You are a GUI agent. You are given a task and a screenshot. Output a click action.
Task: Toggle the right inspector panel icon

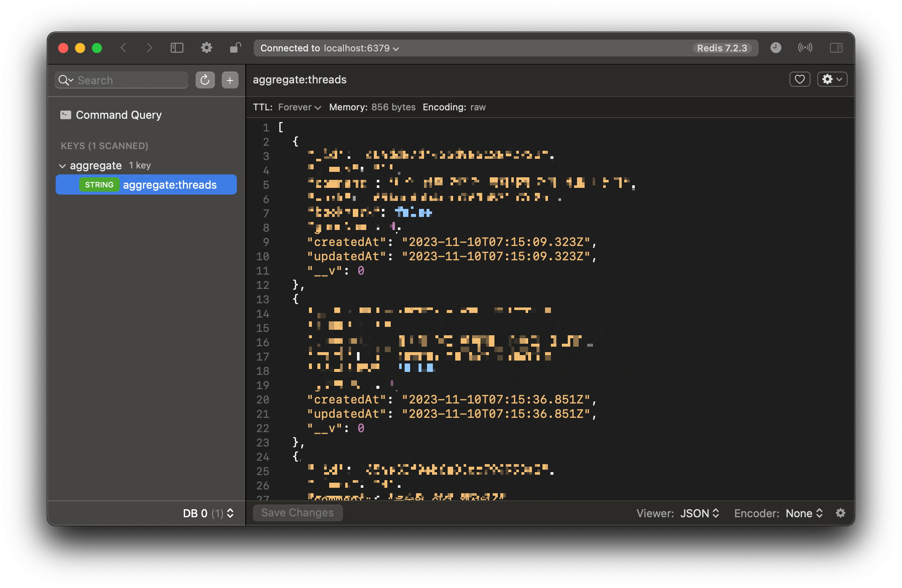[836, 48]
